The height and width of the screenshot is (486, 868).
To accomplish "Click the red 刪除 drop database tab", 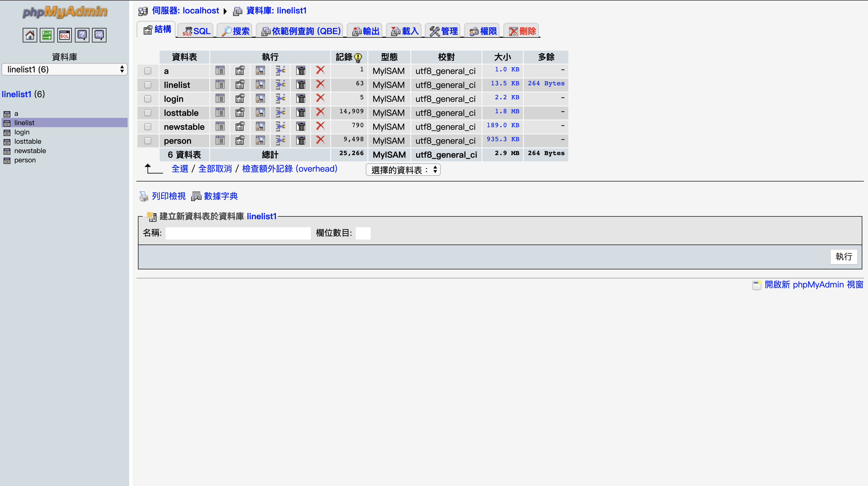I will tap(521, 31).
